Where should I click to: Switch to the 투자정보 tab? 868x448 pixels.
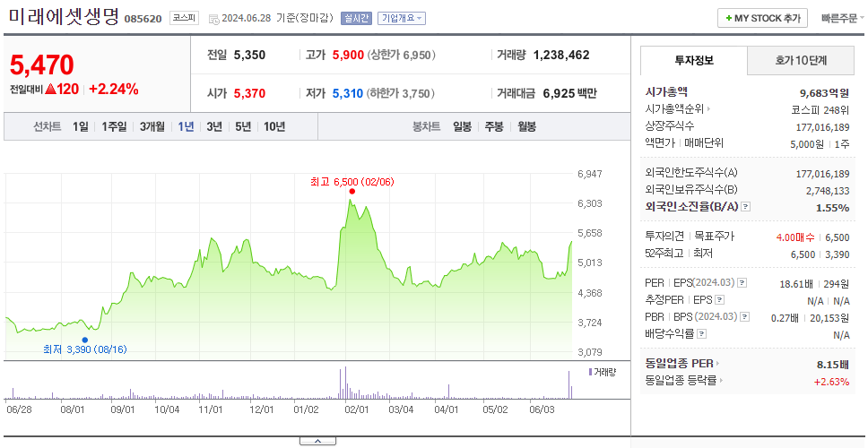point(694,60)
